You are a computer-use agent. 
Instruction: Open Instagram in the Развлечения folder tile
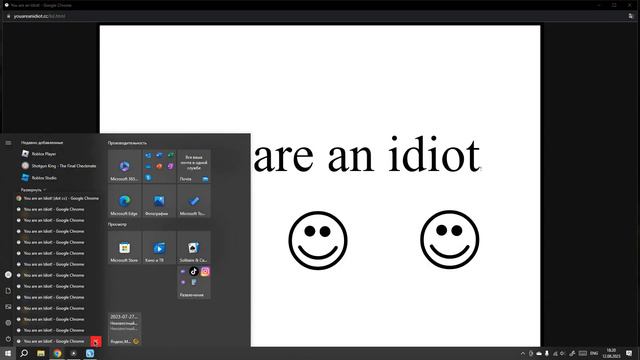(205, 271)
